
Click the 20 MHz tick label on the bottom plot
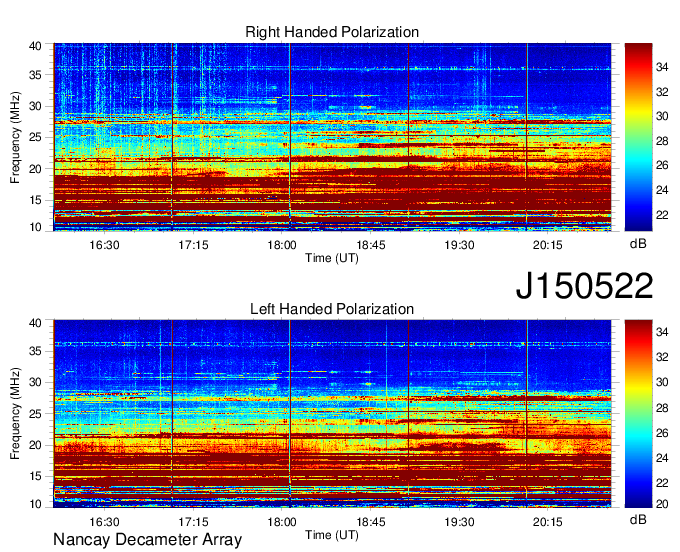click(36, 445)
